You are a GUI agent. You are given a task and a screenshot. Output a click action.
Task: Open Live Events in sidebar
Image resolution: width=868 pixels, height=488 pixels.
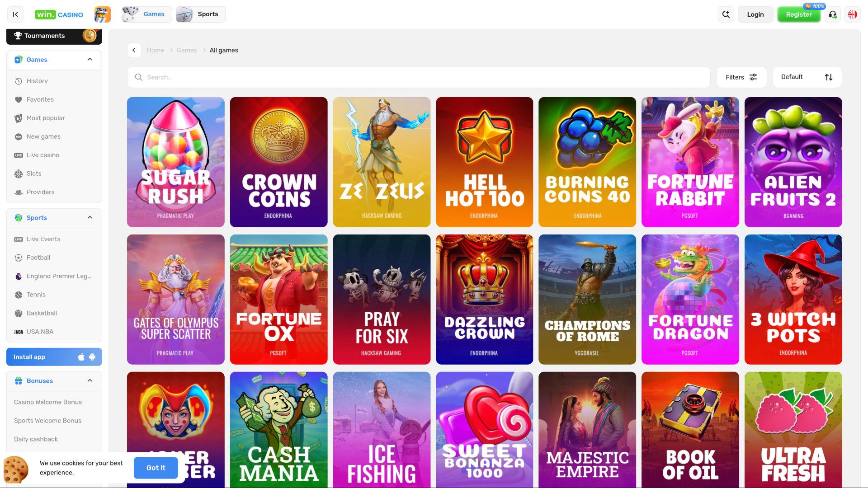[54, 239]
